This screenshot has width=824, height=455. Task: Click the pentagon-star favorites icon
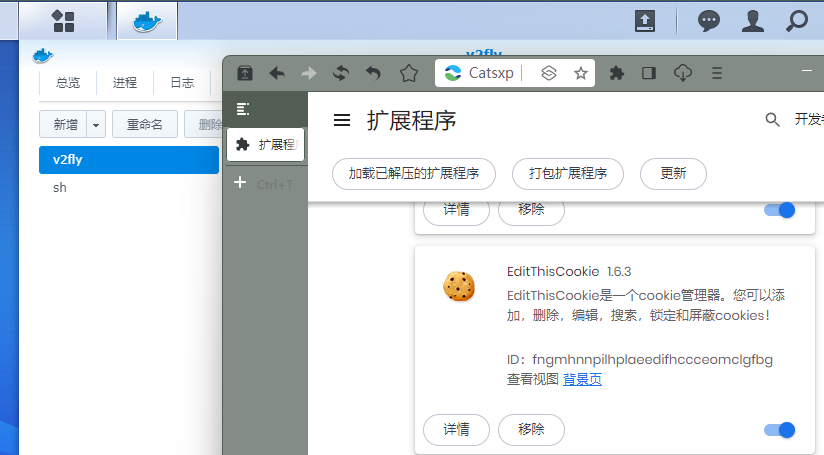(x=409, y=73)
